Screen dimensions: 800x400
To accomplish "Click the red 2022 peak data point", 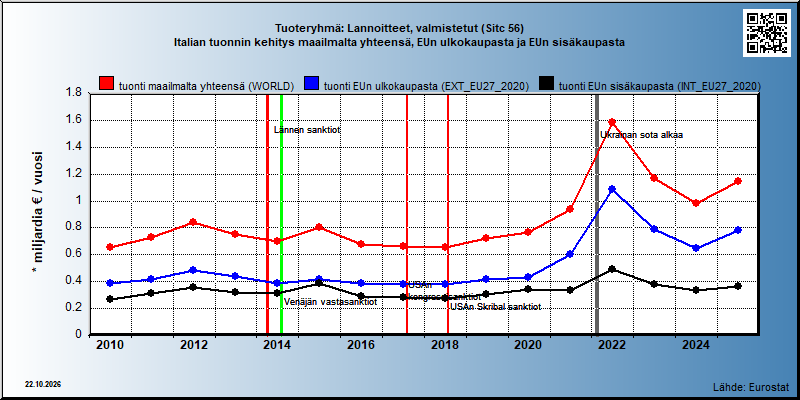I will tap(612, 122).
